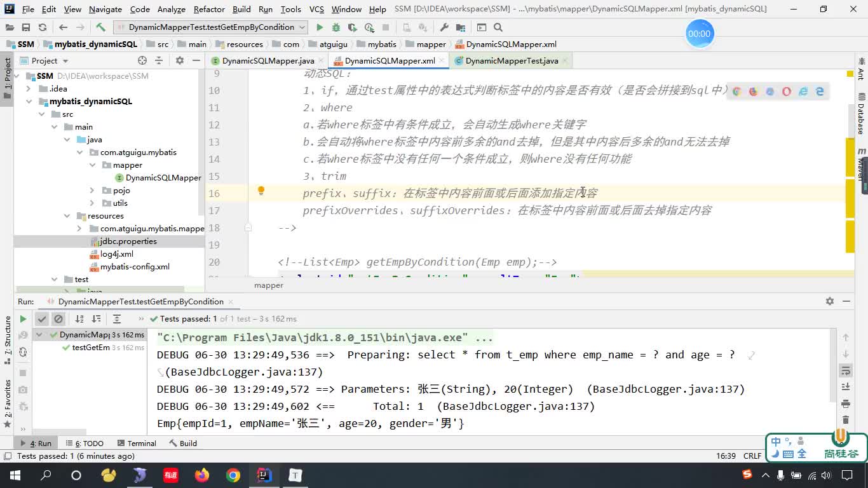
Task: Collapse the DynamicMapperTest result node
Action: (39, 335)
